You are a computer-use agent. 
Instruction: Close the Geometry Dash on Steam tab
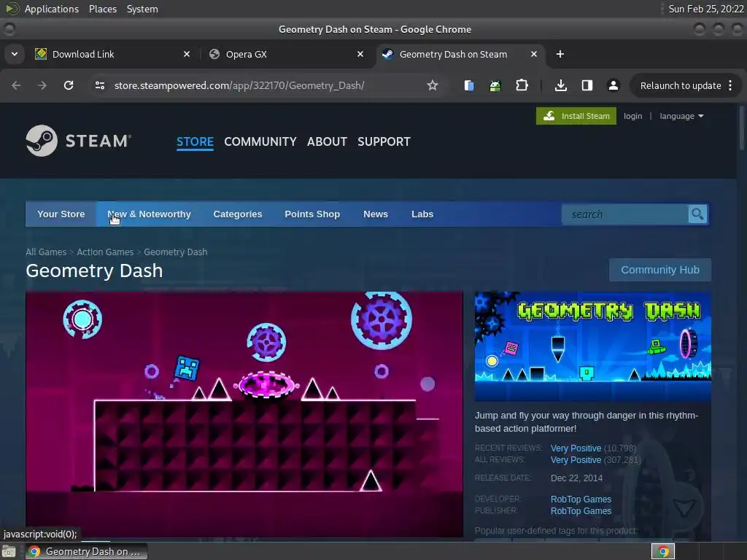[534, 54]
